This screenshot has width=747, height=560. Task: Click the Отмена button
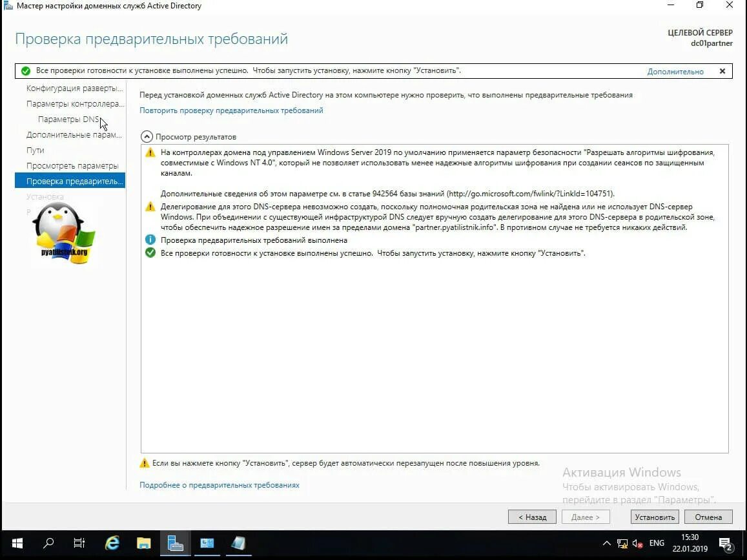pos(708,517)
